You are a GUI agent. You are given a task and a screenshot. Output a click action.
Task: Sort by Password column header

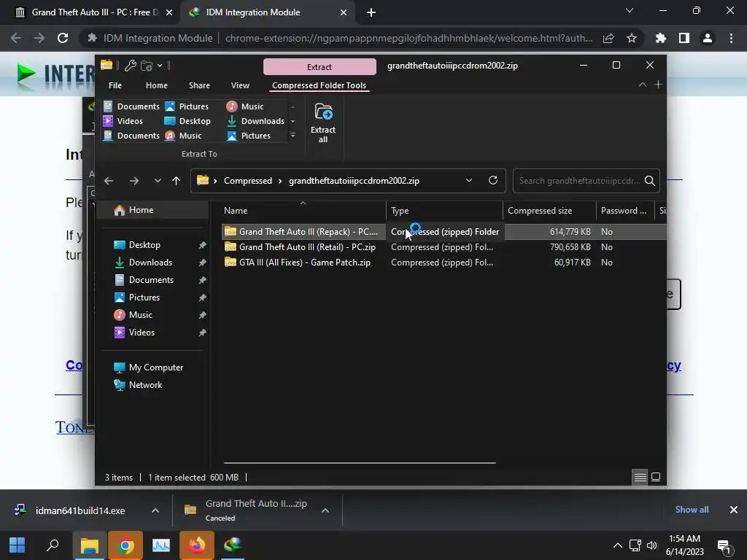click(625, 211)
